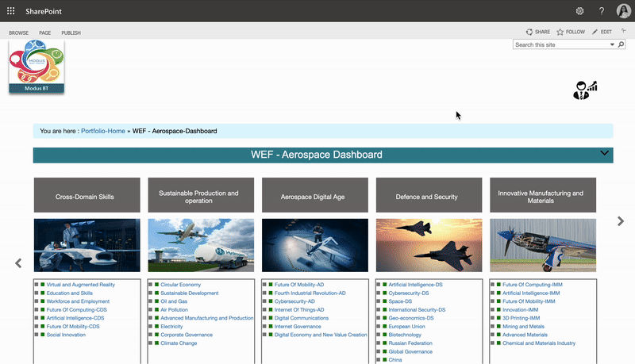Screen dimensions: 635x364
Task: Open the help question mark icon
Action: tap(602, 11)
